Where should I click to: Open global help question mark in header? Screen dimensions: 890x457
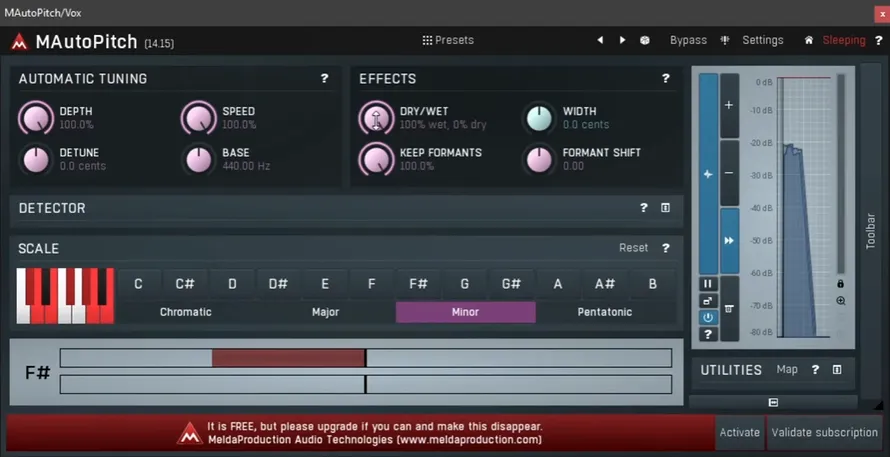click(x=878, y=40)
